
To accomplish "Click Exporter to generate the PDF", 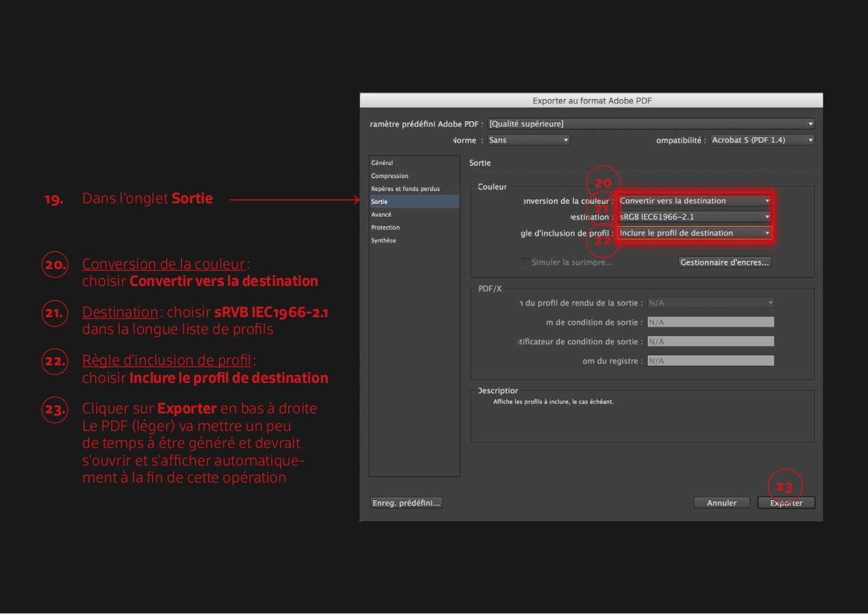I will point(787,503).
